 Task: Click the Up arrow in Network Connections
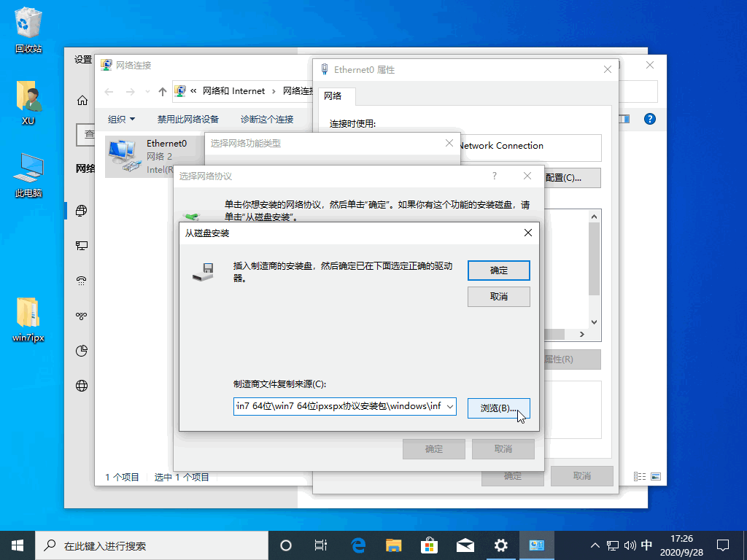coord(163,91)
